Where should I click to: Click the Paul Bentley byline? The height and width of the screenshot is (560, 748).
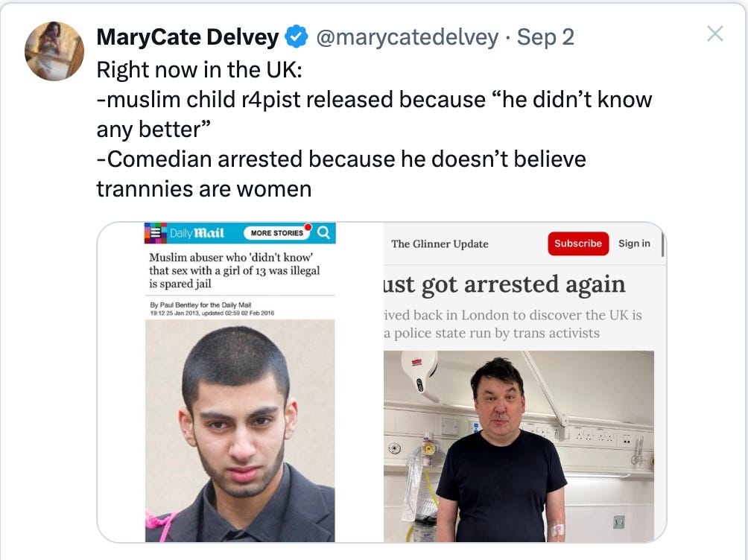tap(200, 305)
